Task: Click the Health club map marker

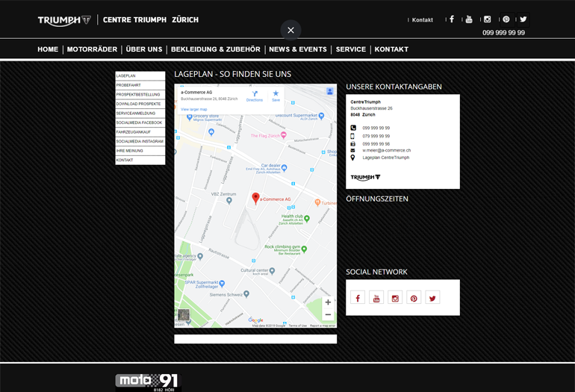Action: tap(307, 219)
